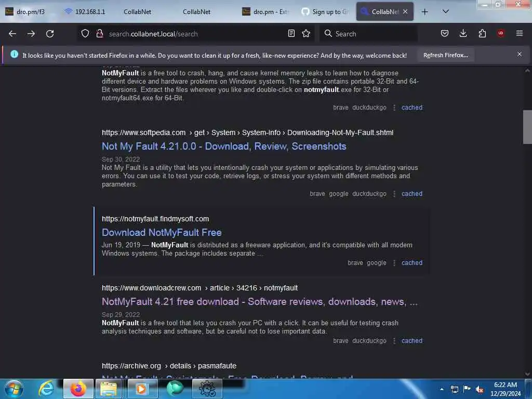Open NotMyFault 4.21 free download result
Viewport: 532px width, 399px height.
260,302
